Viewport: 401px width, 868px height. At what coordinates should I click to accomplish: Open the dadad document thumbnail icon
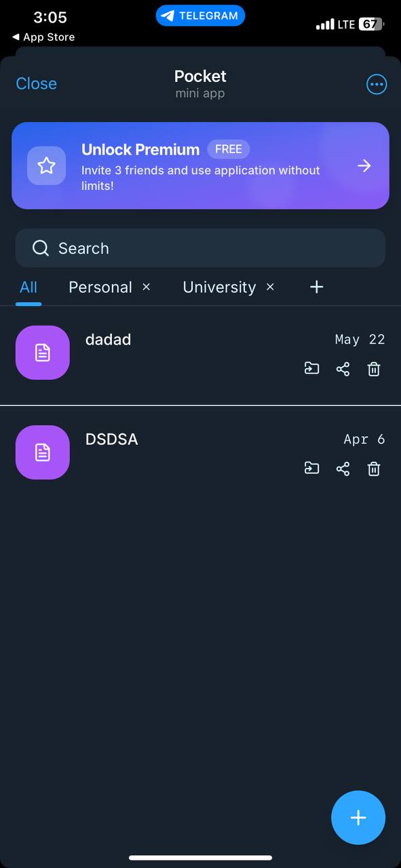click(x=42, y=353)
